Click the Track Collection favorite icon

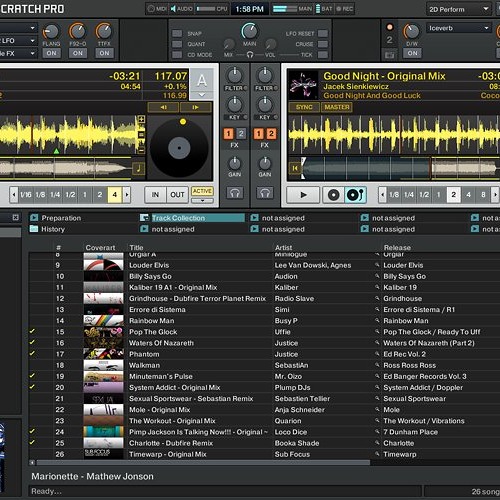(144, 218)
